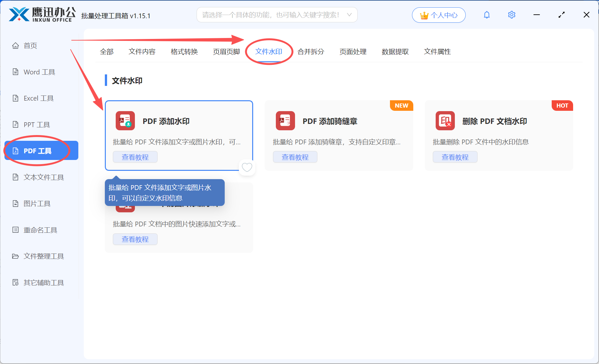Maximize the window with expand arrows icon
This screenshot has height=364, width=599.
pos(562,15)
